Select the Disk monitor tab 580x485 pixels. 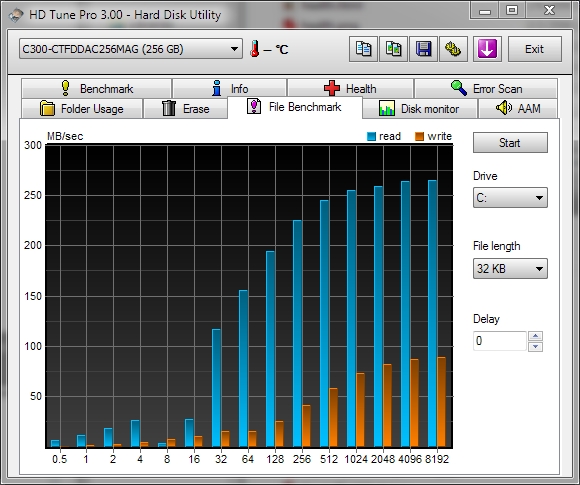(419, 109)
